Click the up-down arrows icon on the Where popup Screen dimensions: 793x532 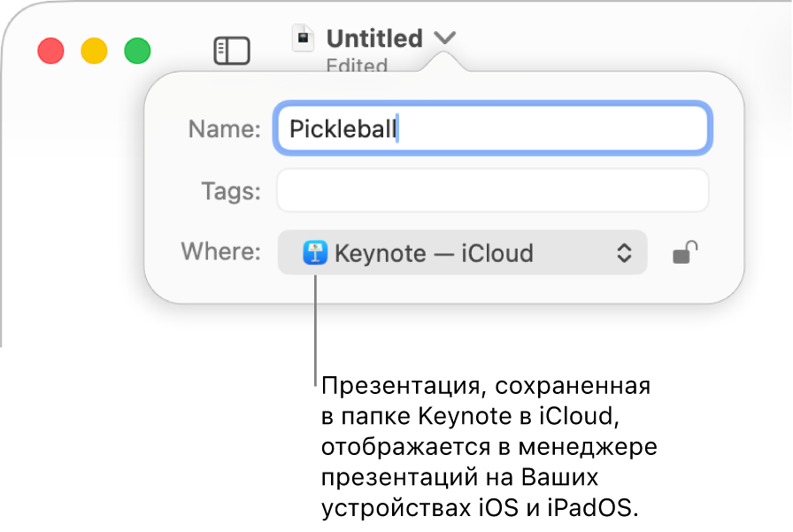click(626, 253)
